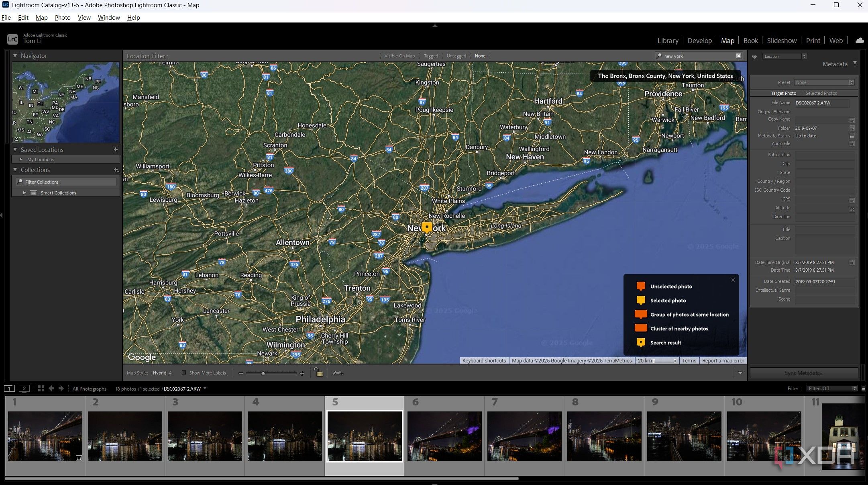Open the Photo menu
Screen dimensions: 868x485
tap(63, 18)
